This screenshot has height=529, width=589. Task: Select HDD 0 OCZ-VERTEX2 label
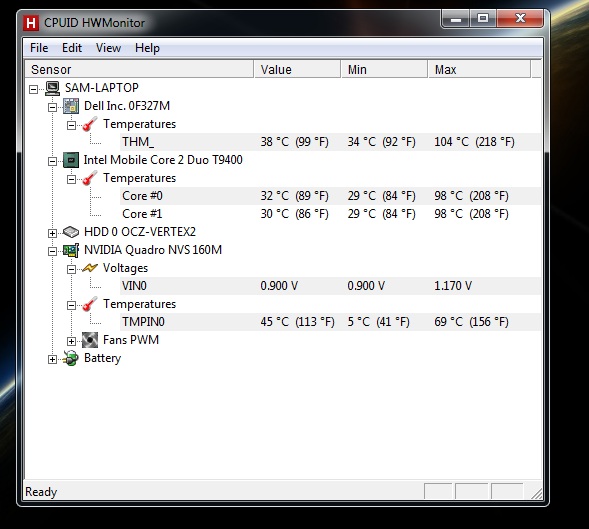(140, 232)
